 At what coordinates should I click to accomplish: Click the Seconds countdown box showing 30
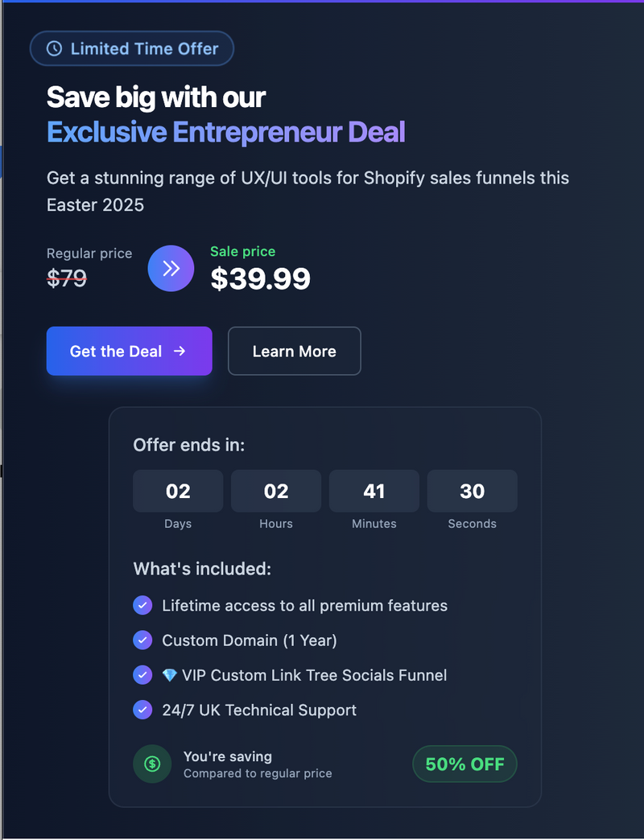coord(472,492)
